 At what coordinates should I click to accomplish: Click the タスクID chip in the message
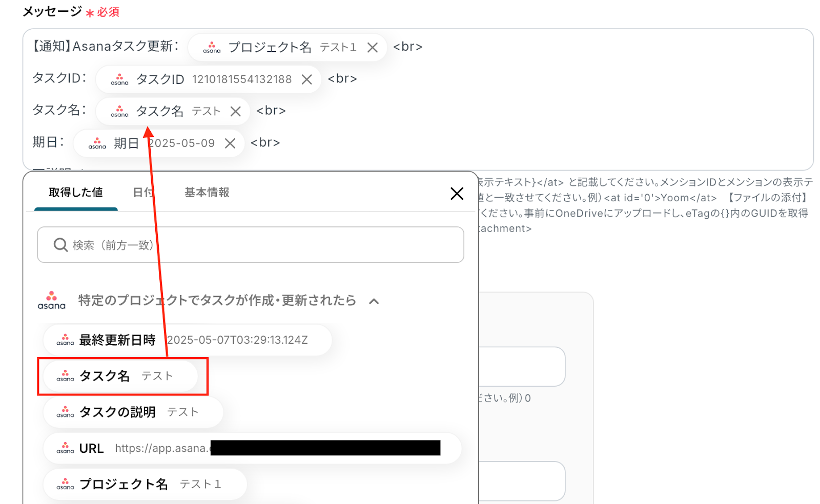(x=208, y=79)
